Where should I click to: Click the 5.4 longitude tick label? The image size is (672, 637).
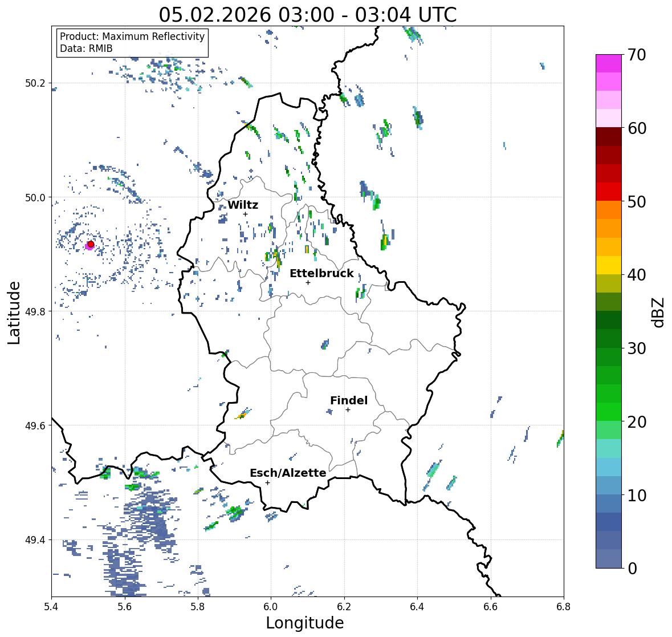51,607
